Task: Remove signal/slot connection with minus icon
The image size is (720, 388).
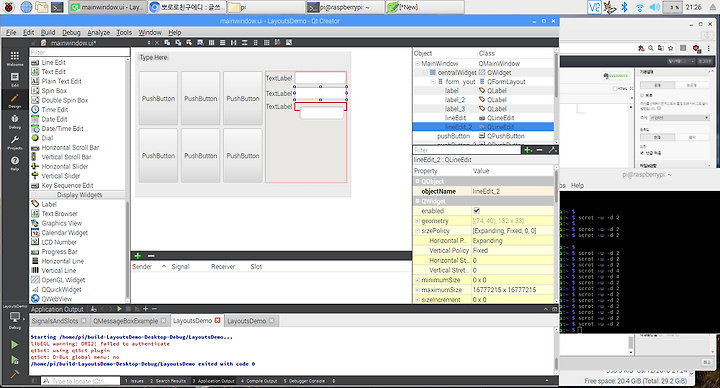Action: pyautogui.click(x=151, y=256)
